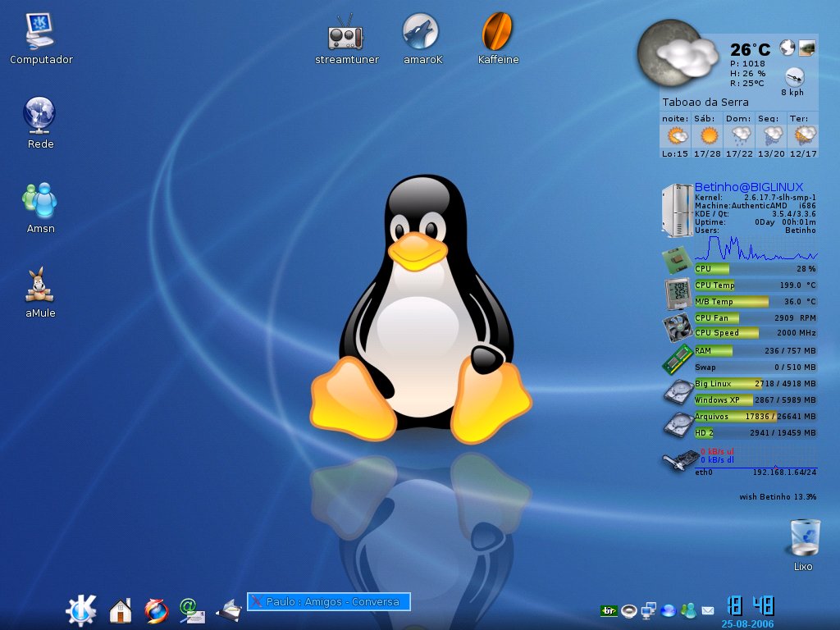Screen dimensions: 840x630
Task: Launch the Firefox browser icon in panel
Action: click(x=156, y=610)
